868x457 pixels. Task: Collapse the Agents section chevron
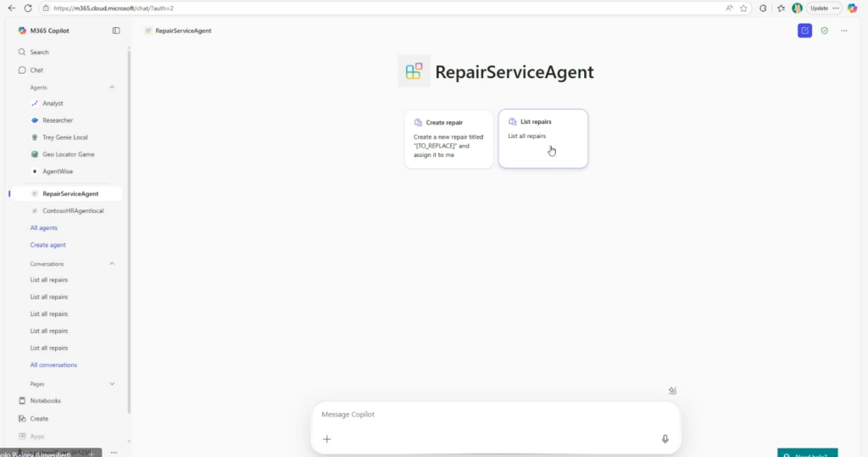coord(112,87)
